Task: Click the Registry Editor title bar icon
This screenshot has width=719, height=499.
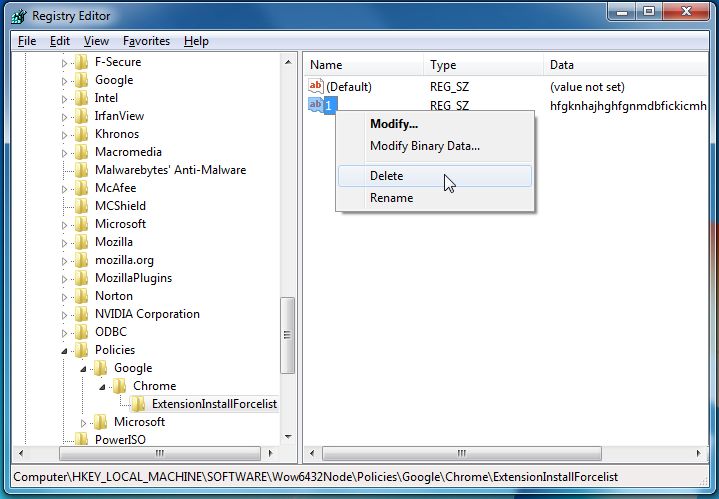Action: tap(19, 16)
